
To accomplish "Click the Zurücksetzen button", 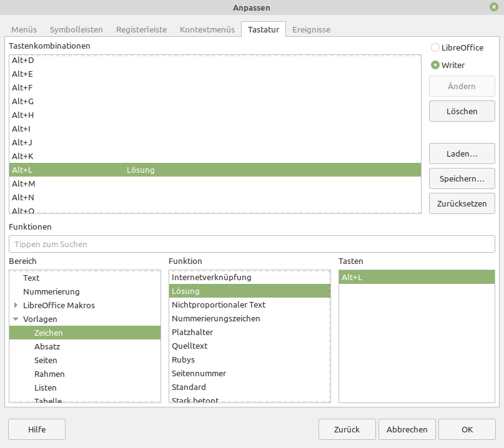I will (462, 203).
